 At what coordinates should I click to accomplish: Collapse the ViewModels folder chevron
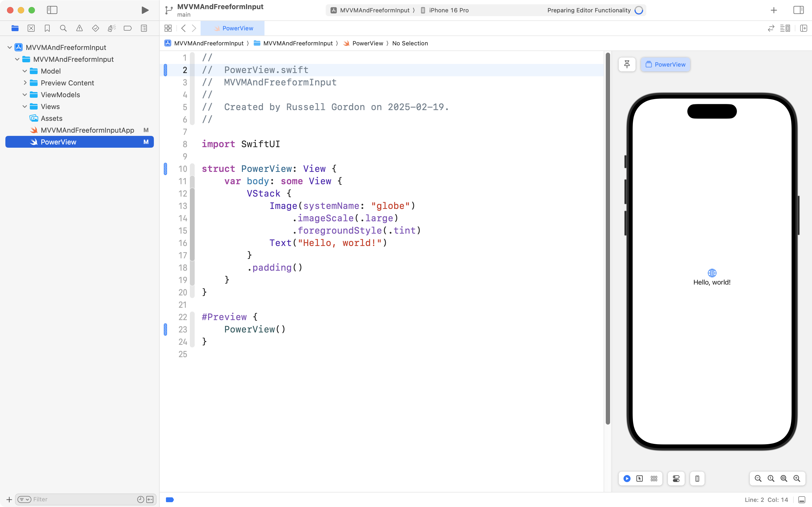tap(25, 95)
